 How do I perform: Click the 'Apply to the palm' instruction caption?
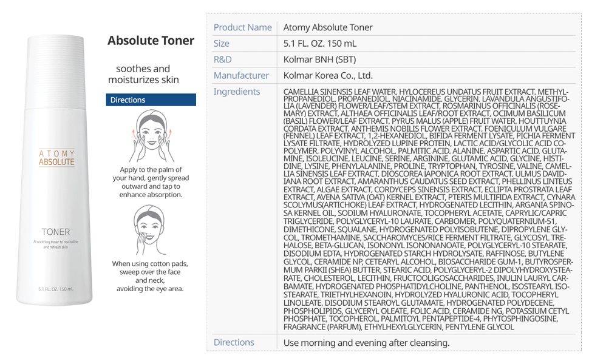pyautogui.click(x=151, y=182)
